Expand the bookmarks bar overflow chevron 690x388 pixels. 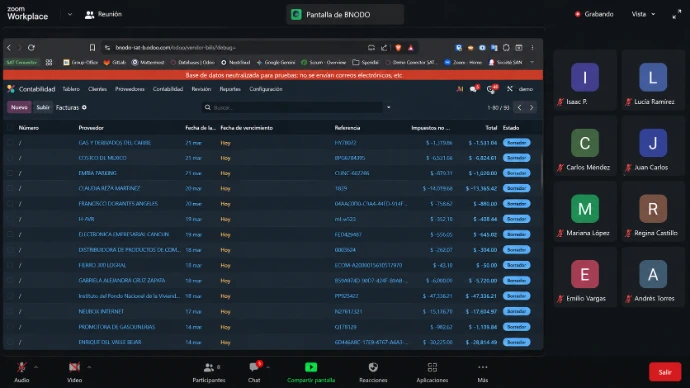532,62
